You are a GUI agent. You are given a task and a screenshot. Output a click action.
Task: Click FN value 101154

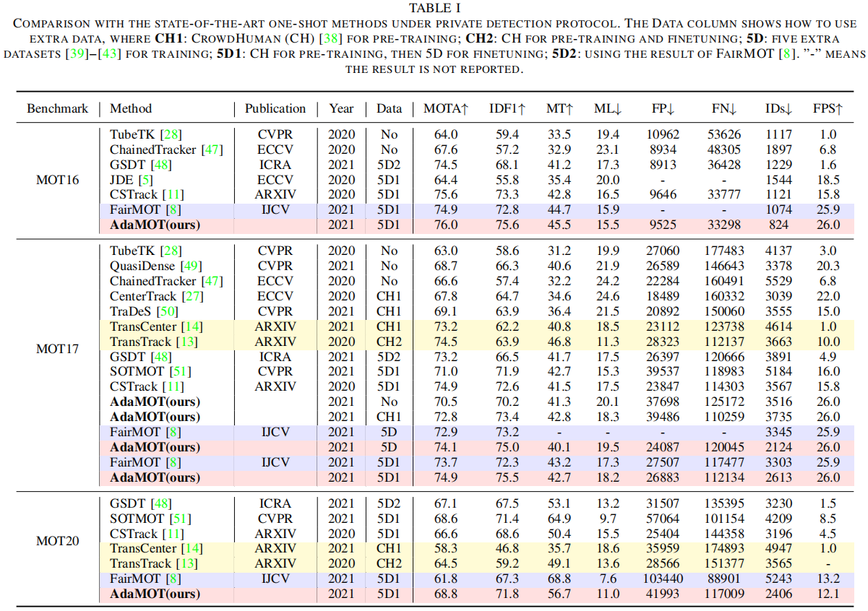click(x=723, y=519)
